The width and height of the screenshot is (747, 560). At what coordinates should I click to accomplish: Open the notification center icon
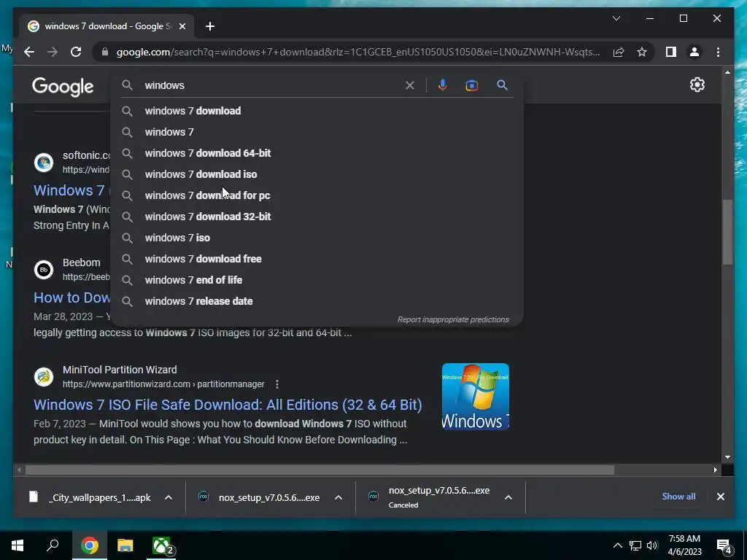click(x=724, y=547)
